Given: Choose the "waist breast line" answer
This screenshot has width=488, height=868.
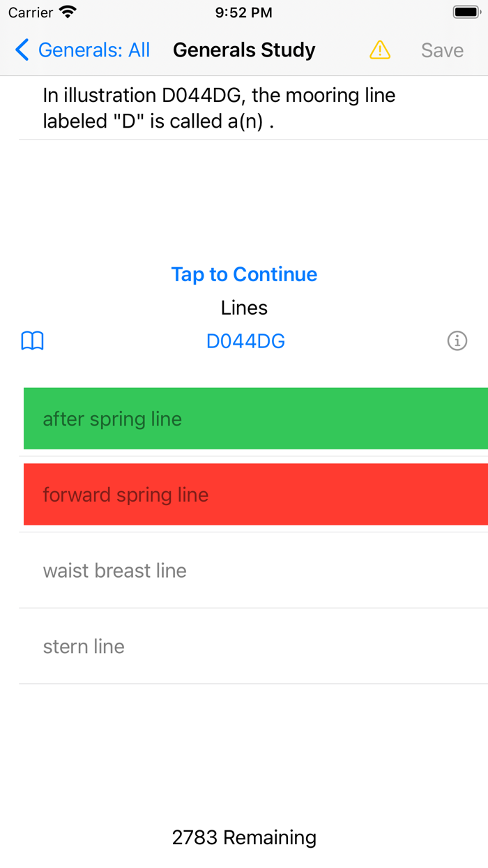Looking at the screenshot, I should point(114,571).
